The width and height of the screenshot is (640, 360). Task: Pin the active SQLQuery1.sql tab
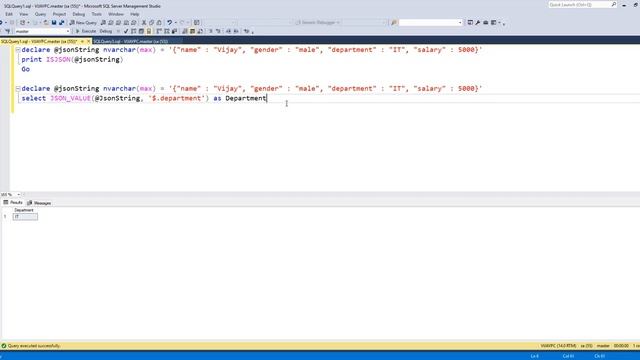[x=82, y=41]
